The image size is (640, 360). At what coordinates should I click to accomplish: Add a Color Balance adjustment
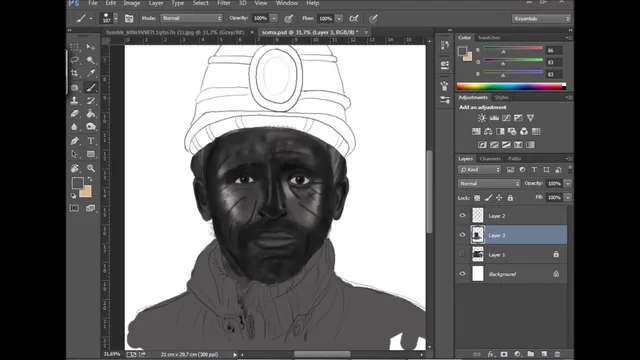point(488,131)
